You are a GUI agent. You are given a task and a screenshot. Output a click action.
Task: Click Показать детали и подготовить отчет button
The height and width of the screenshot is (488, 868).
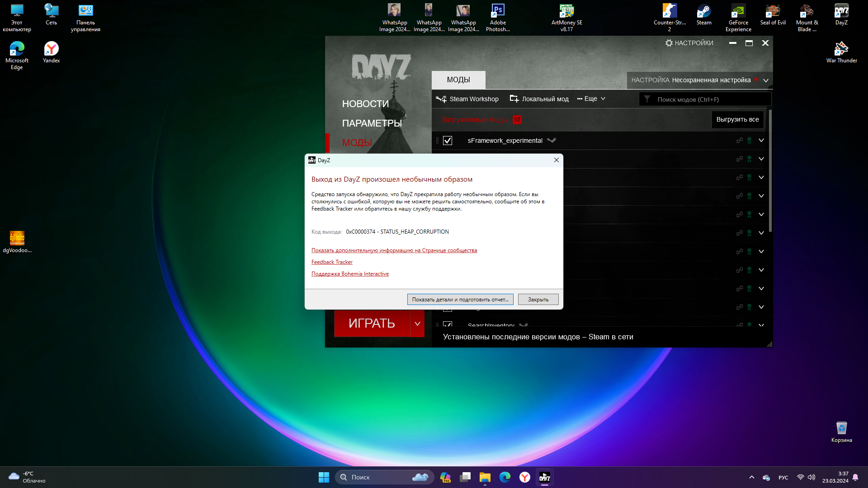click(460, 300)
